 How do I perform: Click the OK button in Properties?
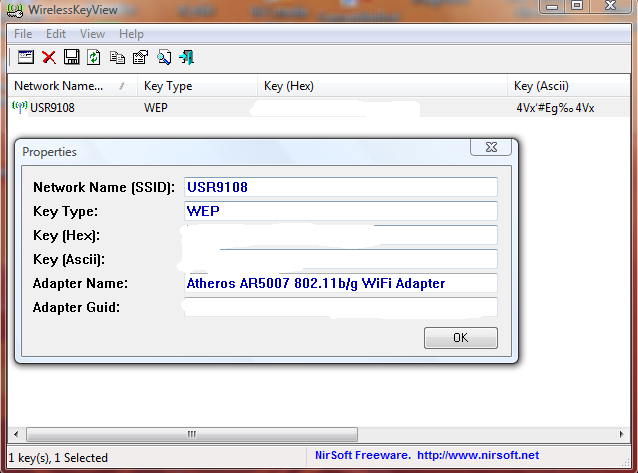pos(461,338)
